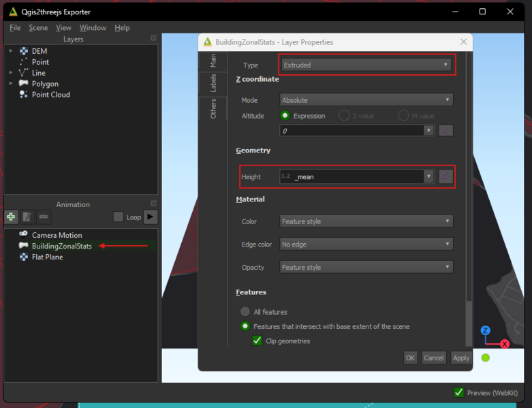Open the Scene menu
The image size is (532, 408).
[38, 28]
